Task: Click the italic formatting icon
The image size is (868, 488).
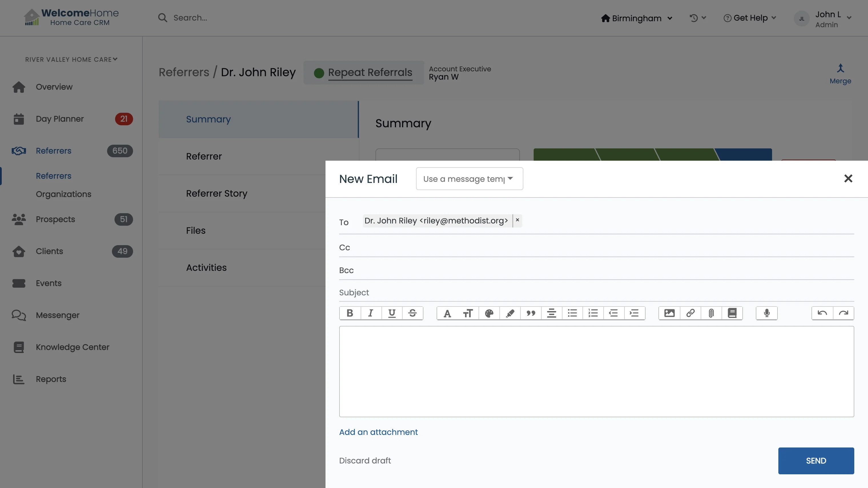Action: (x=371, y=313)
